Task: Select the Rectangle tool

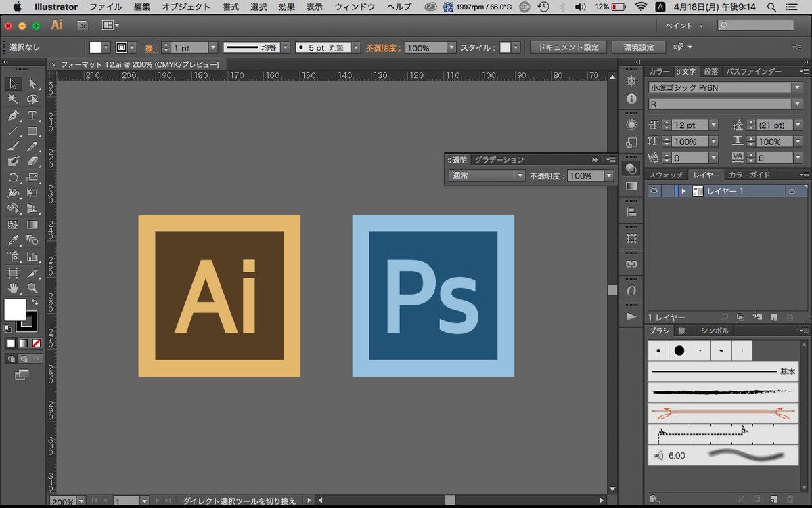Action: point(32,131)
